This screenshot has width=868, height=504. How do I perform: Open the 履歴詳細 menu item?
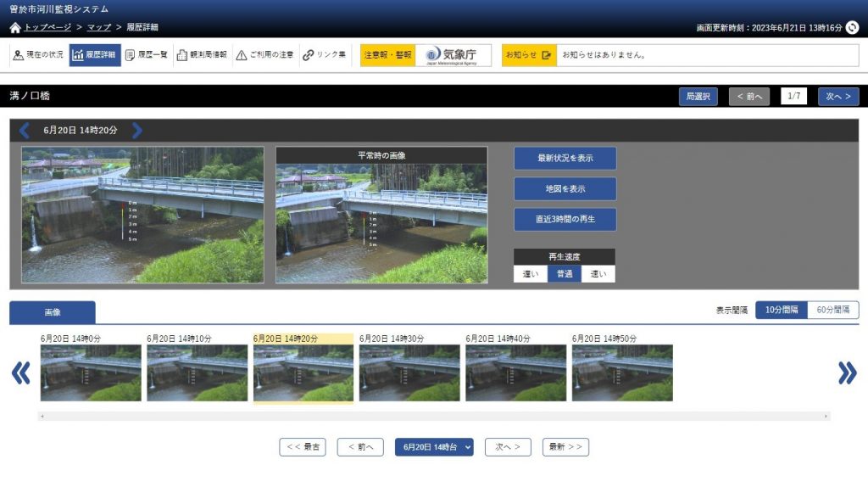(95, 55)
